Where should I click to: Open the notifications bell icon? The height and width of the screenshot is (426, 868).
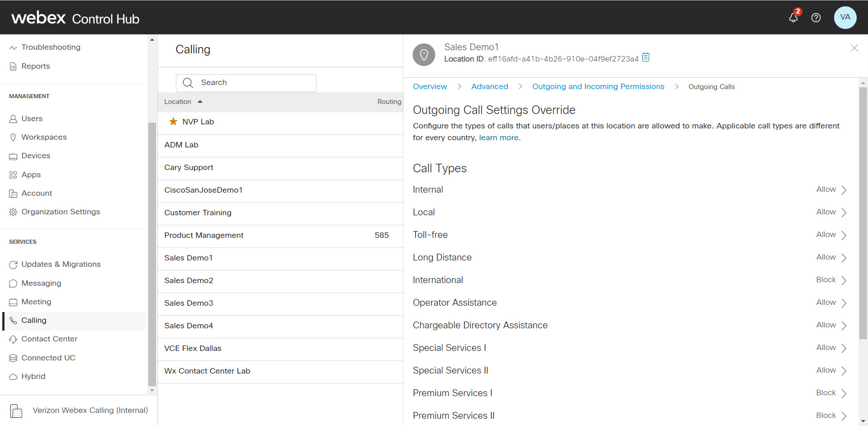pos(793,18)
